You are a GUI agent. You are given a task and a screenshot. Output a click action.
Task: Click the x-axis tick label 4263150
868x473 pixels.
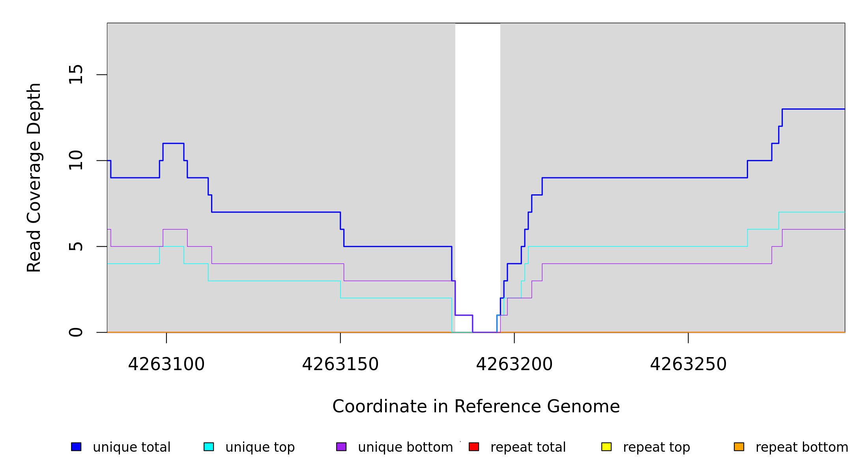340,364
